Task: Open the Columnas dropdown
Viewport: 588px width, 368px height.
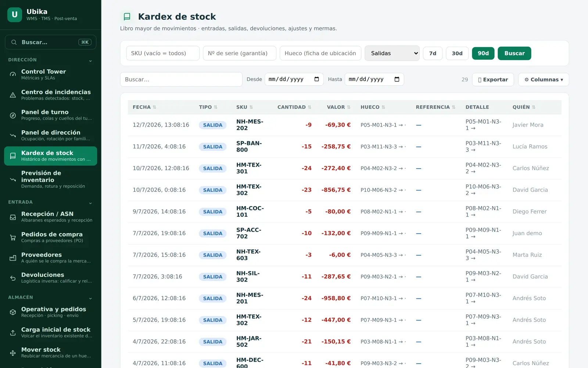Action: (544, 79)
